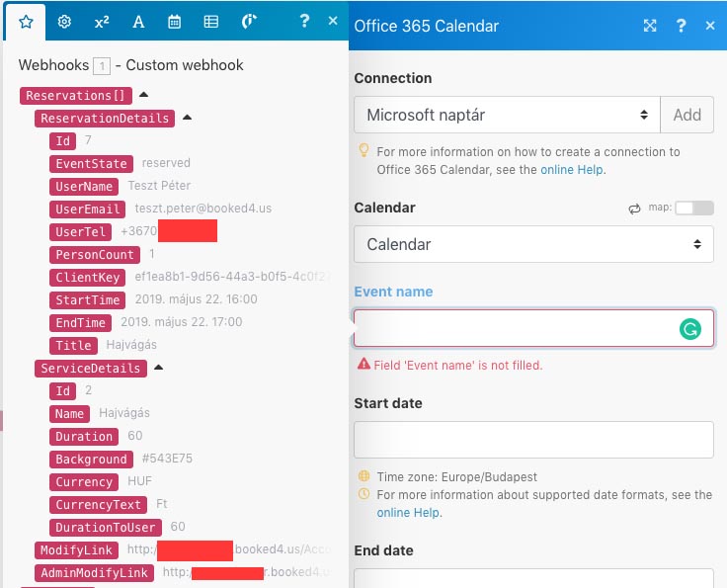Insert the ReservationDetails pill
Screen dimensions: 727x588
tap(105, 119)
